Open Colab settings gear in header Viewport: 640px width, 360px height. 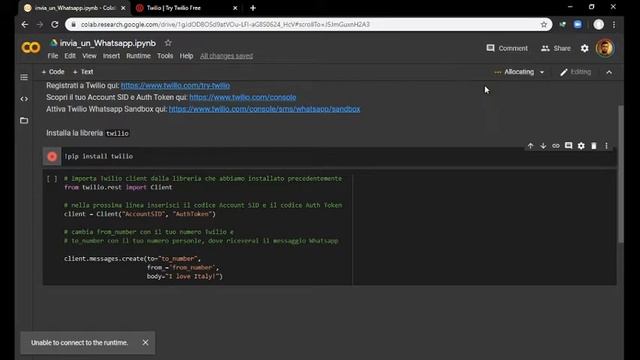pyautogui.click(x=584, y=48)
